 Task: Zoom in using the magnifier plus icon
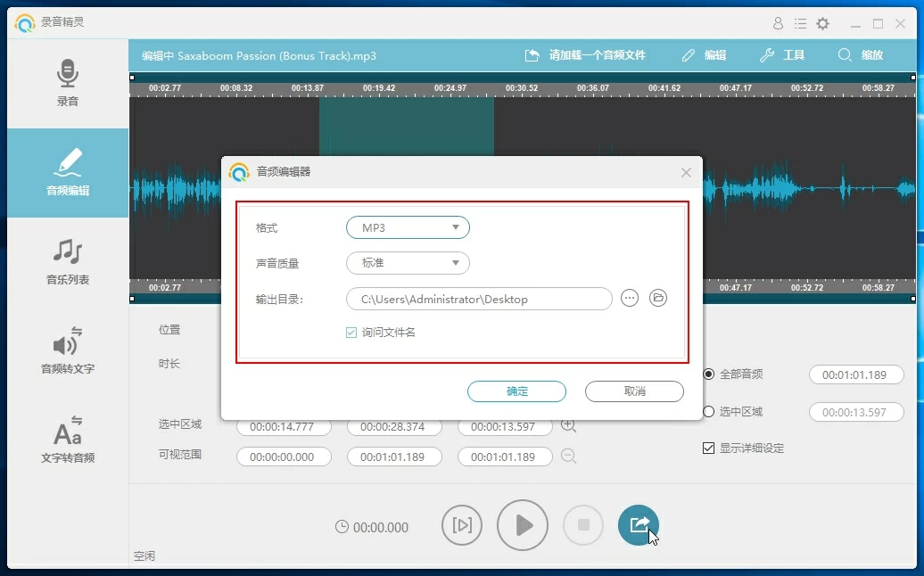pos(569,426)
